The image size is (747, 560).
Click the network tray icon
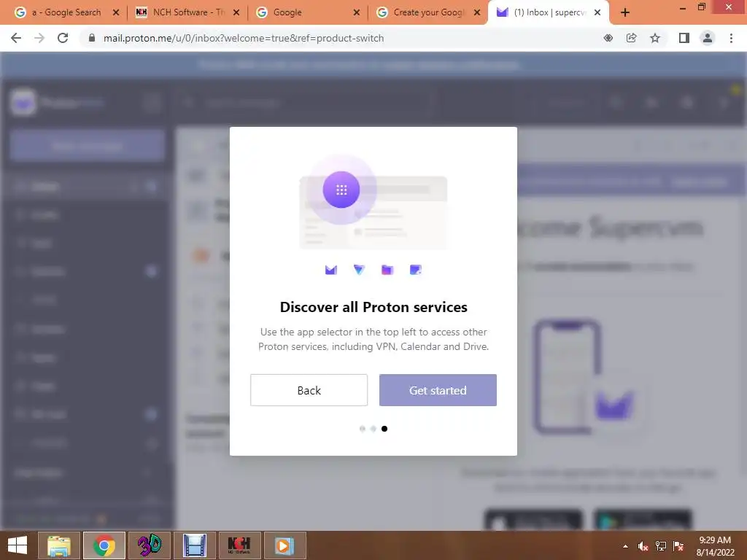[661, 546]
